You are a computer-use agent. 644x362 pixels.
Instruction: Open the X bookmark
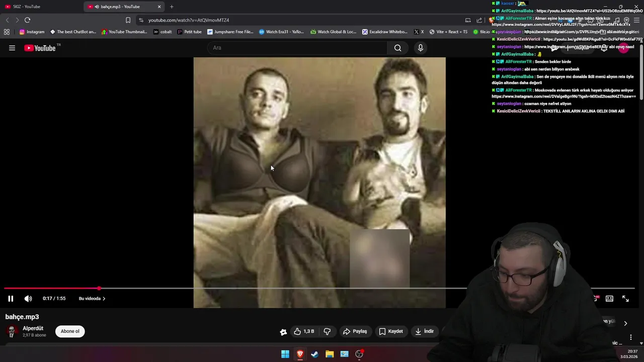[x=419, y=32]
